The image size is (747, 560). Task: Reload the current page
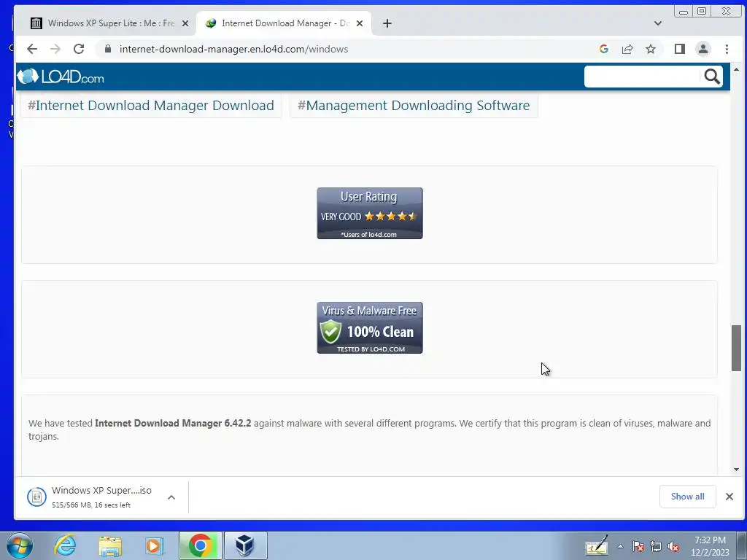click(x=79, y=49)
